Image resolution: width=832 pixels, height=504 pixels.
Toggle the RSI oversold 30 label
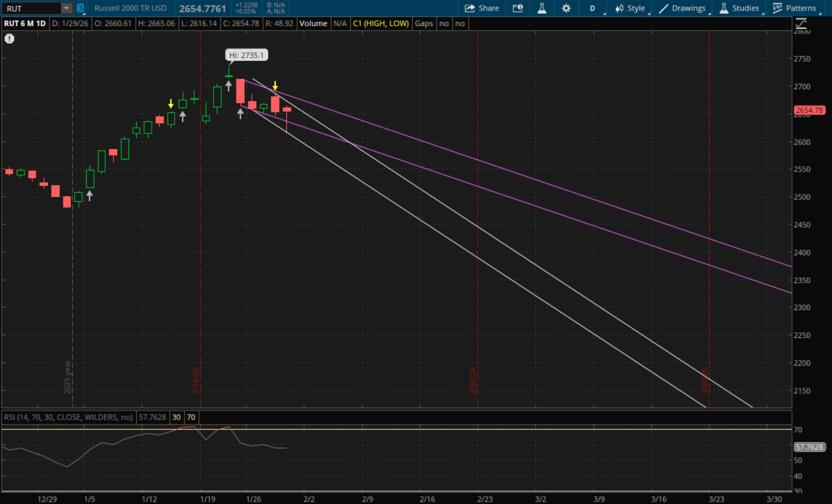(x=176, y=417)
